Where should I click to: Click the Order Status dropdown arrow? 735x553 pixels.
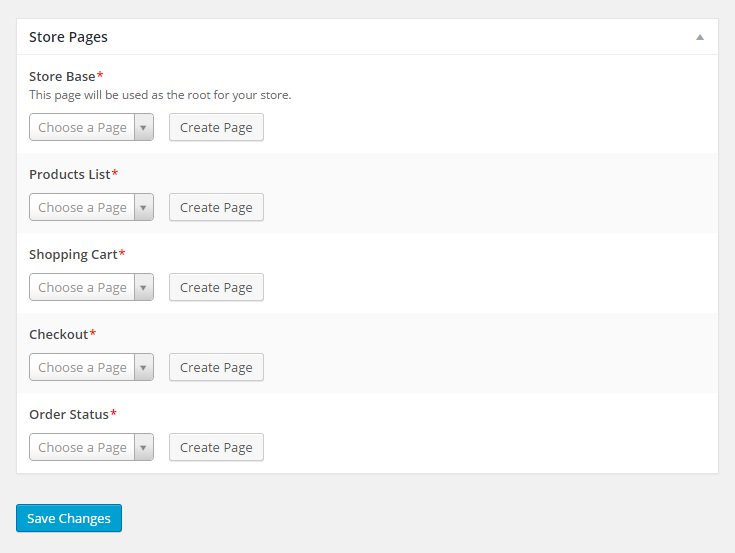pyautogui.click(x=143, y=448)
